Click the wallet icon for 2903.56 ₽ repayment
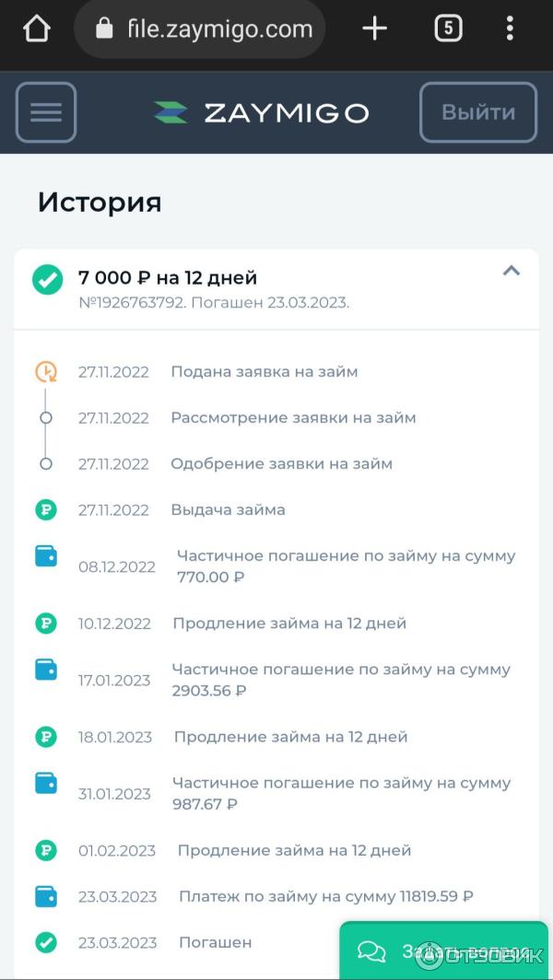This screenshot has width=553, height=980. point(46,670)
